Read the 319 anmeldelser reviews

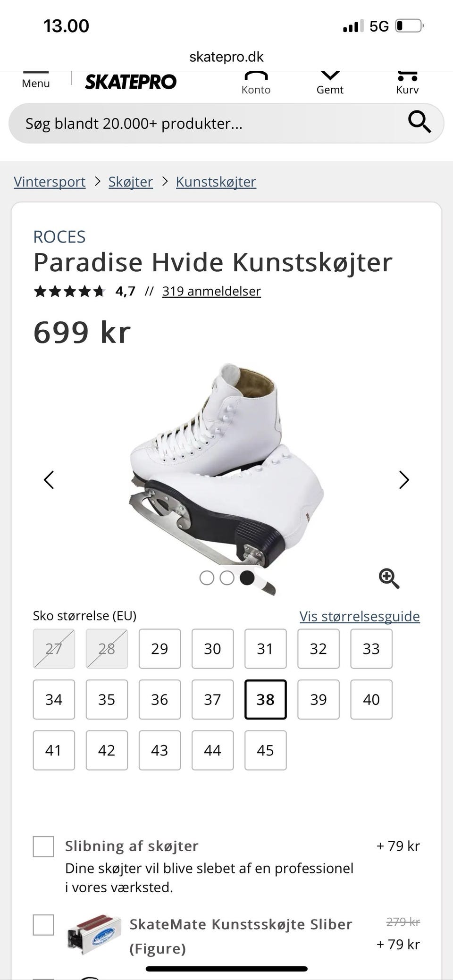[x=211, y=291]
